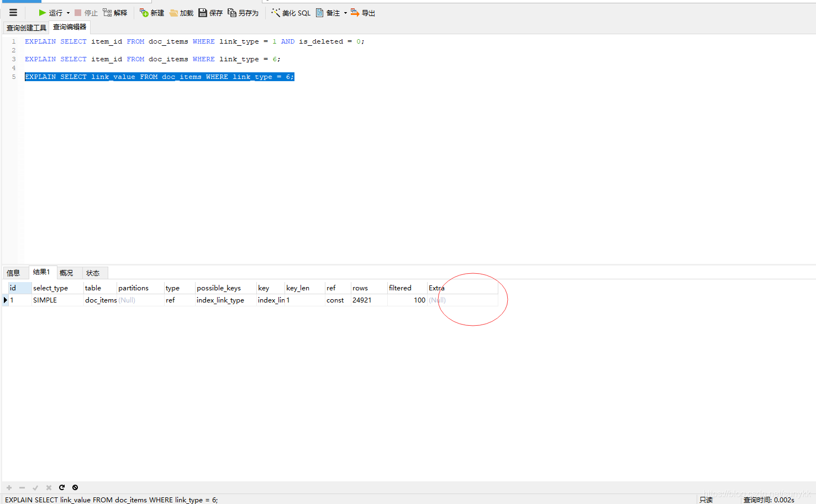Image resolution: width=816 pixels, height=504 pixels.
Task: Discard changes with the X icon
Action: pos(49,487)
